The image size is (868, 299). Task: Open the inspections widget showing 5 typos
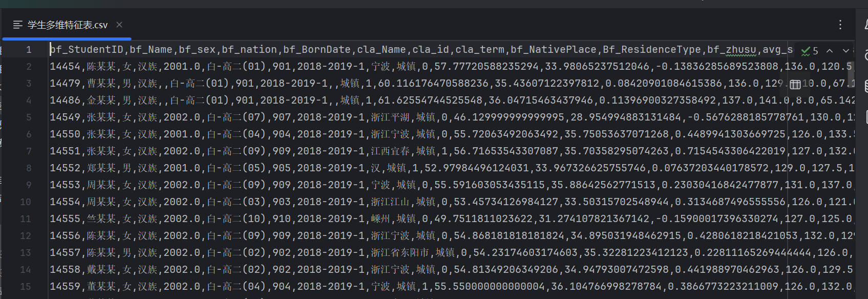coord(810,50)
